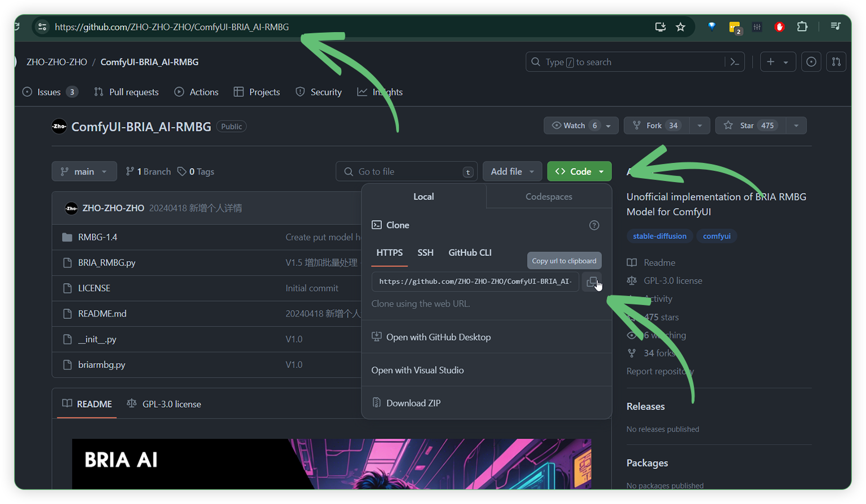
Task: Open the __init__.py file
Action: click(97, 339)
